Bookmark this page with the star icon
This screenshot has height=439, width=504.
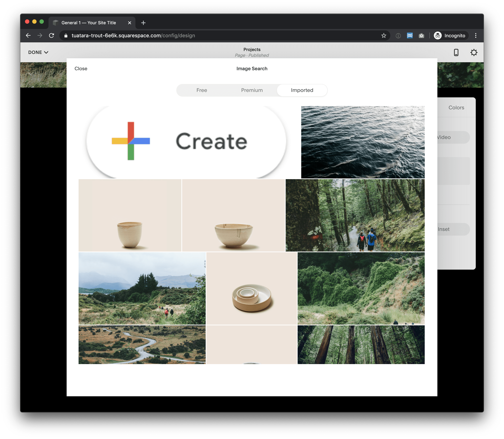[384, 35]
